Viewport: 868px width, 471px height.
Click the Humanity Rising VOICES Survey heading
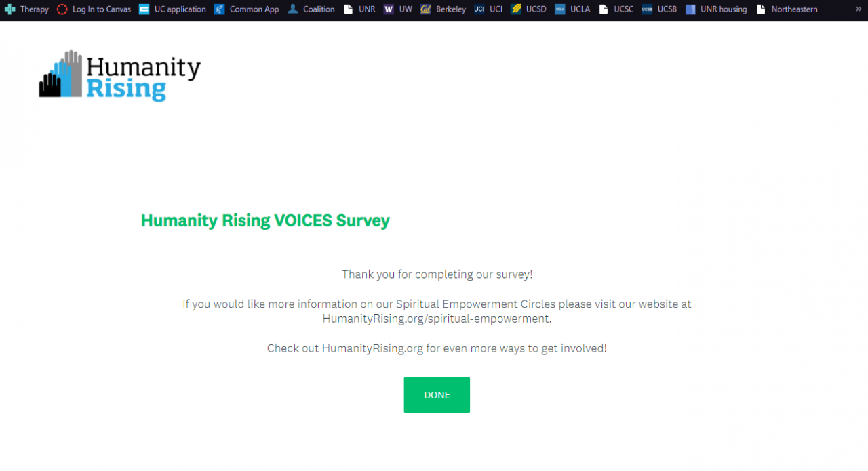pos(265,220)
